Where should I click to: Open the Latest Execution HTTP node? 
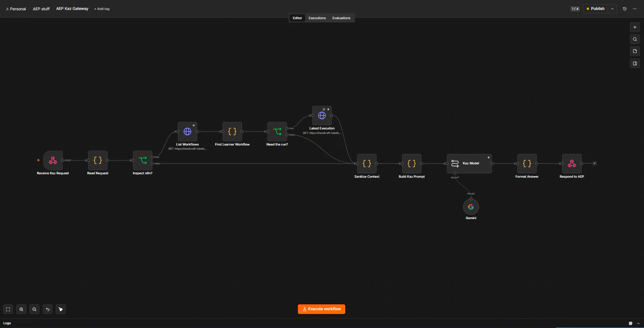(322, 115)
